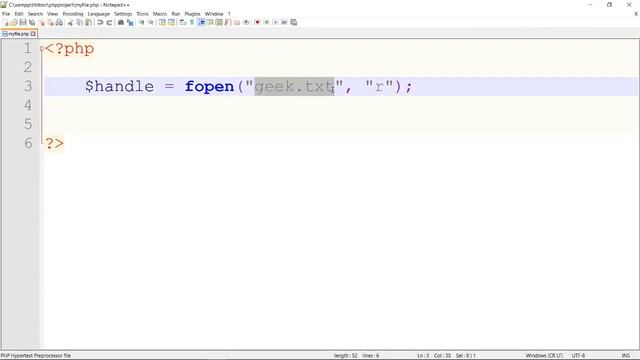The image size is (640, 360).
Task: Open the Window menu
Action: pyautogui.click(x=214, y=14)
